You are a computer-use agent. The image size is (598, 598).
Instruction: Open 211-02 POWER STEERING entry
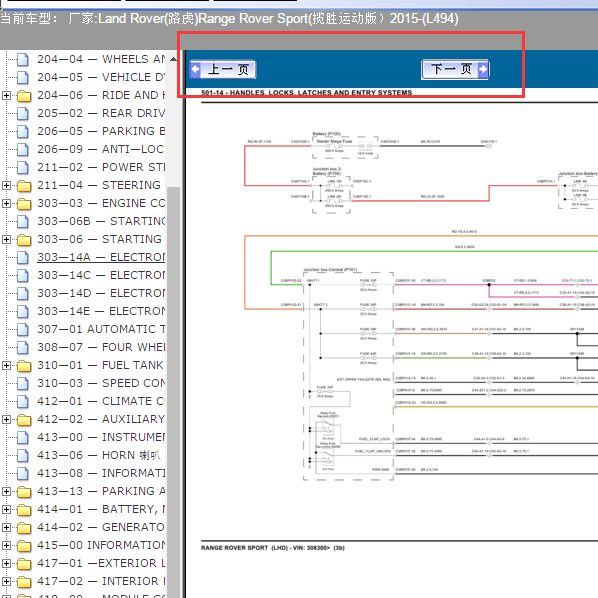[x=101, y=167]
